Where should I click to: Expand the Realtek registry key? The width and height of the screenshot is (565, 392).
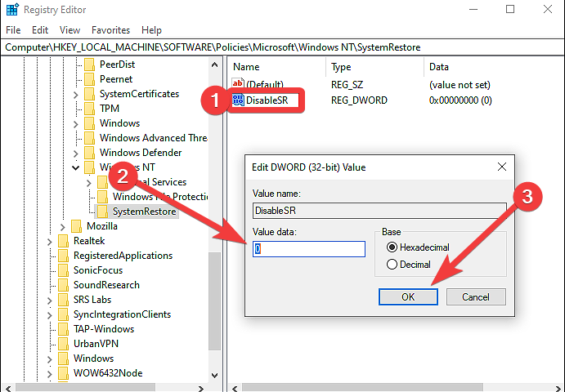point(50,241)
